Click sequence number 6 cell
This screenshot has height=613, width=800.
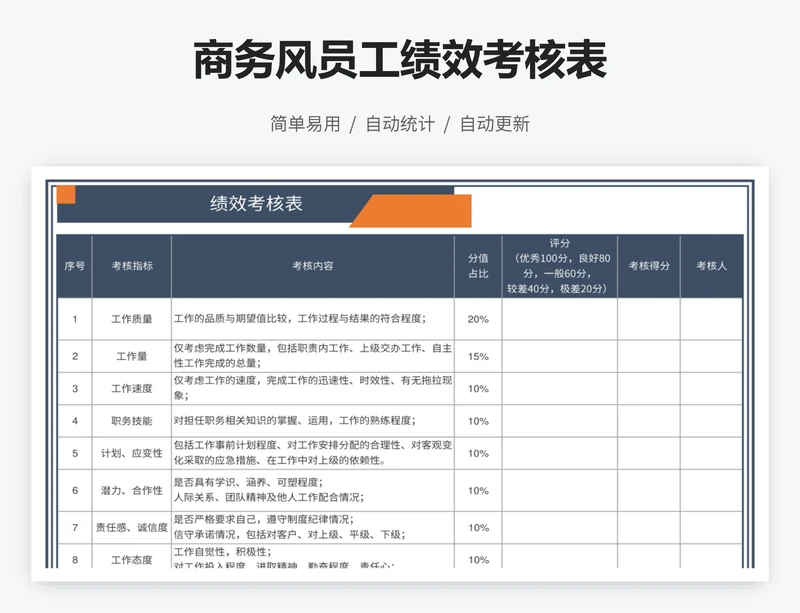pos(74,491)
